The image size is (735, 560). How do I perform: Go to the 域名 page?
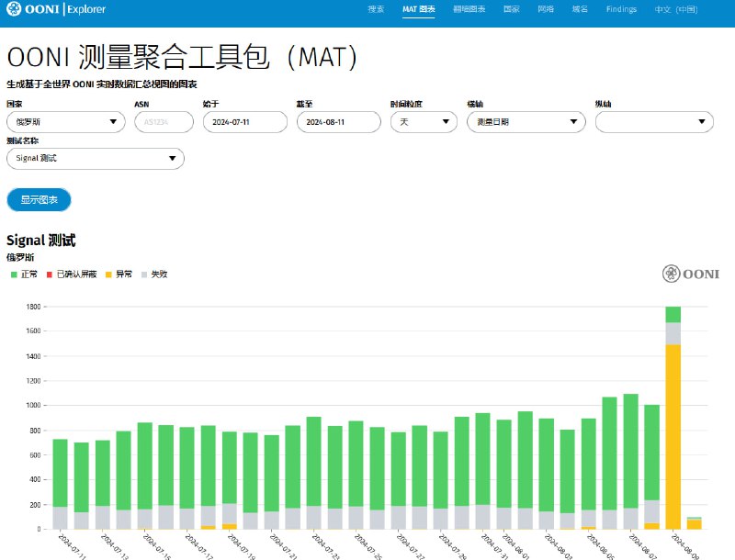point(580,9)
